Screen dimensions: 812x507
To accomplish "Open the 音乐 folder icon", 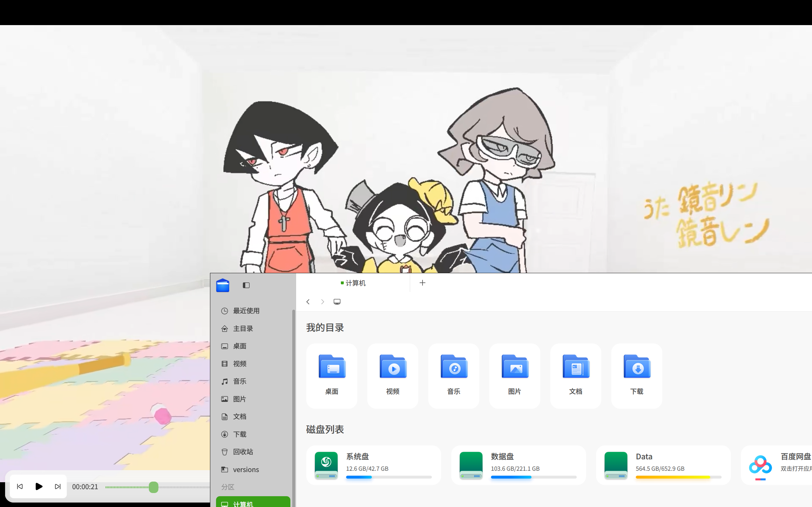I will point(454,376).
